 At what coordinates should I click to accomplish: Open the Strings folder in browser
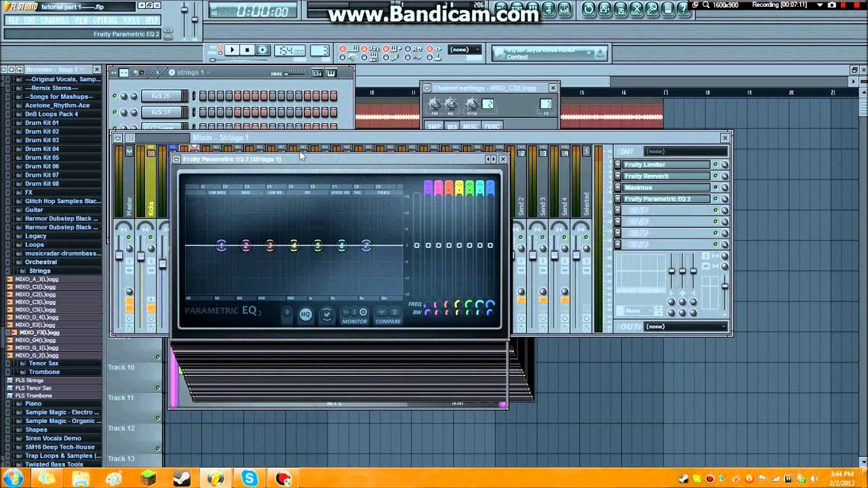click(39, 270)
